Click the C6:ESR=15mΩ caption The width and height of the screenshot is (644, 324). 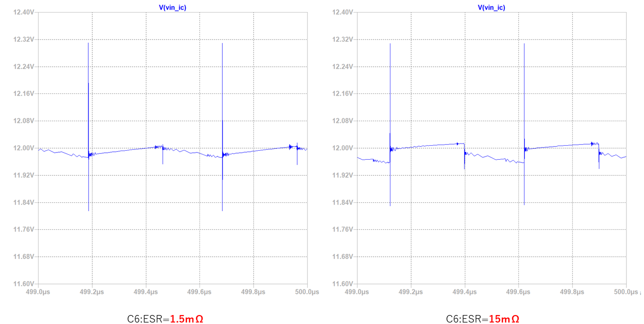tap(482, 319)
